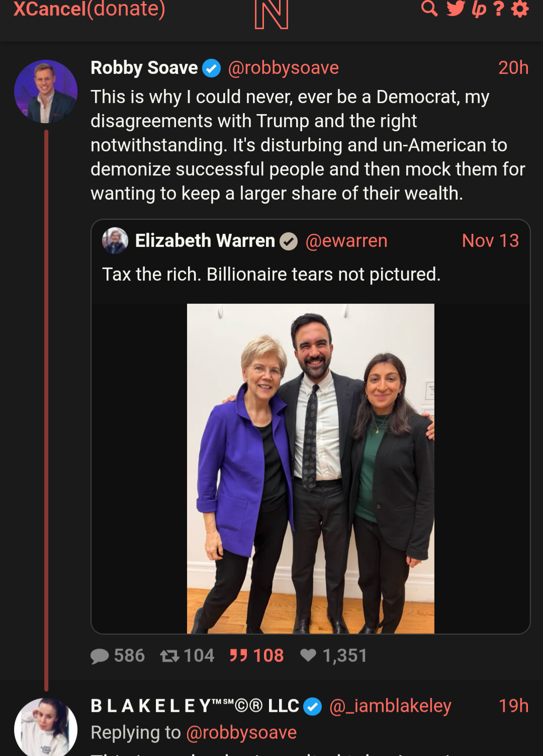This screenshot has height=756, width=543.
Task: Click Robby Soave's profile avatar
Action: tap(46, 92)
